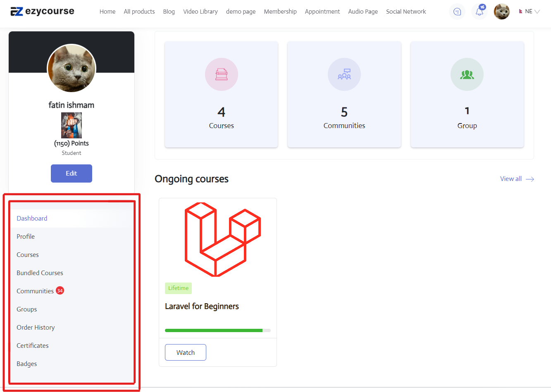This screenshot has width=551, height=392.
Task: Open Video Library in navigation
Action: [x=200, y=12]
